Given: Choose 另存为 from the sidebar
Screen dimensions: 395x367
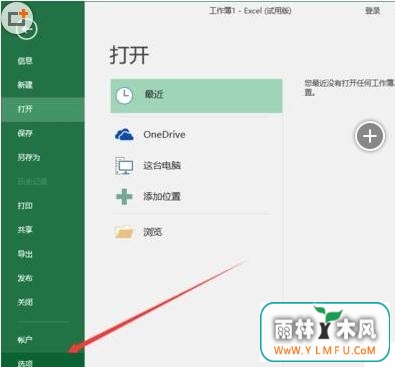Looking at the screenshot, I should pos(29,157).
